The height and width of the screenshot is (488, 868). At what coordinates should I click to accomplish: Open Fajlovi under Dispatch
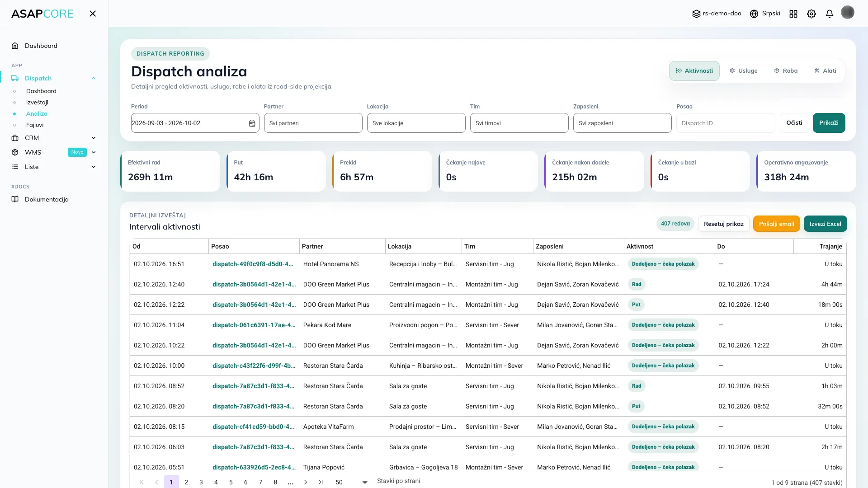click(x=35, y=125)
